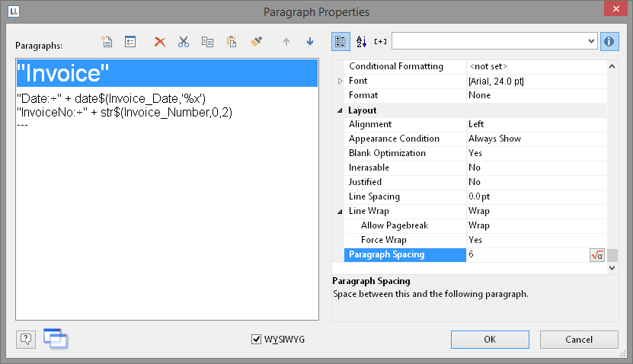Image resolution: width=633 pixels, height=364 pixels.
Task: Click the paragraph properties list icon
Action: point(130,42)
